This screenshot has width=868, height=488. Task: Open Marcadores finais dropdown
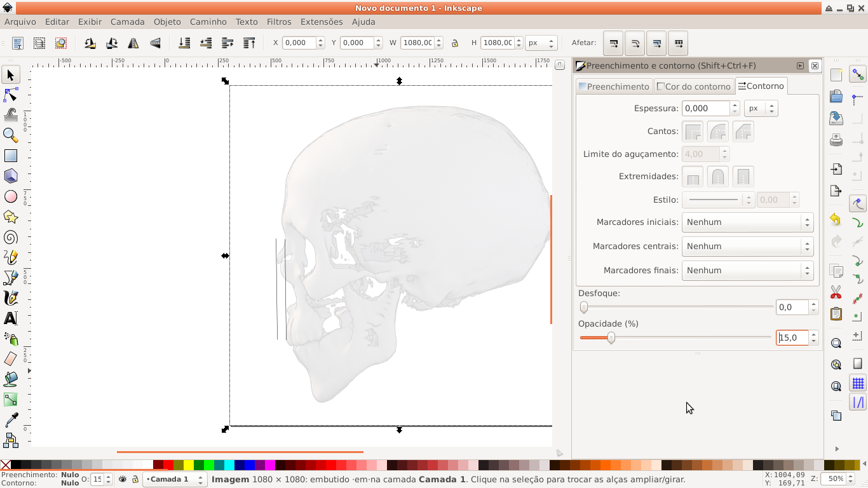[747, 271]
